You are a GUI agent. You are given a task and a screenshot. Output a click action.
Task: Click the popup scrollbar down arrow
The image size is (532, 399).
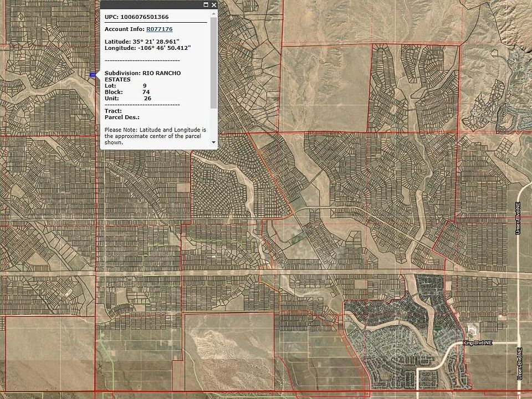pyautogui.click(x=214, y=142)
